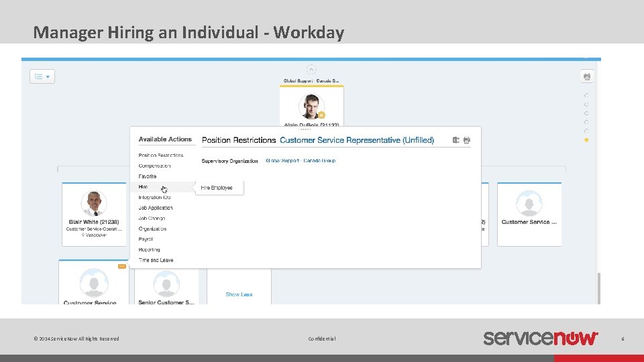Viewport: 644px width, 362px height.
Task: Open Senior Customer S... position card
Action: [x=166, y=286]
